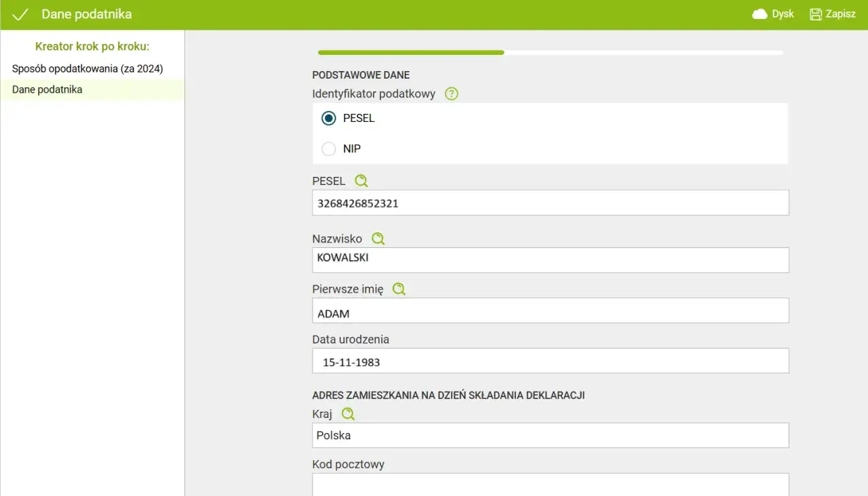Open Sposób opodatkowania (za 2024) step
Viewport: 868px width, 496px height.
coord(87,69)
